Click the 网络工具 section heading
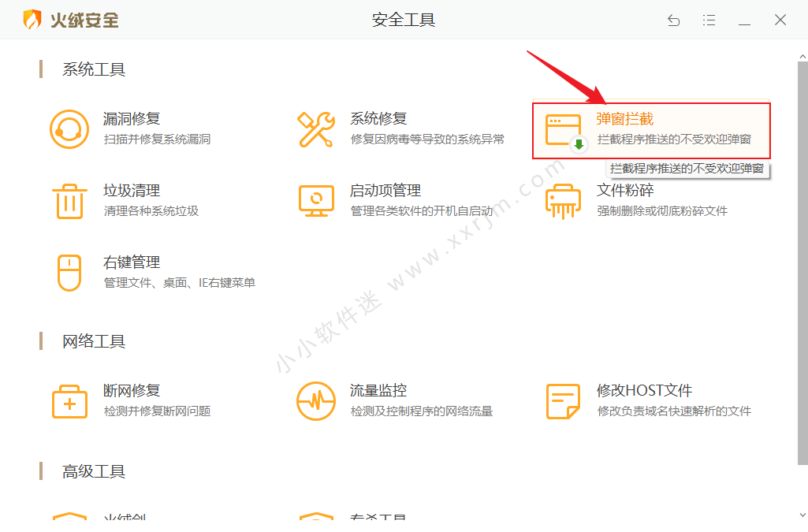Viewport: 808px width, 532px height. pos(94,341)
